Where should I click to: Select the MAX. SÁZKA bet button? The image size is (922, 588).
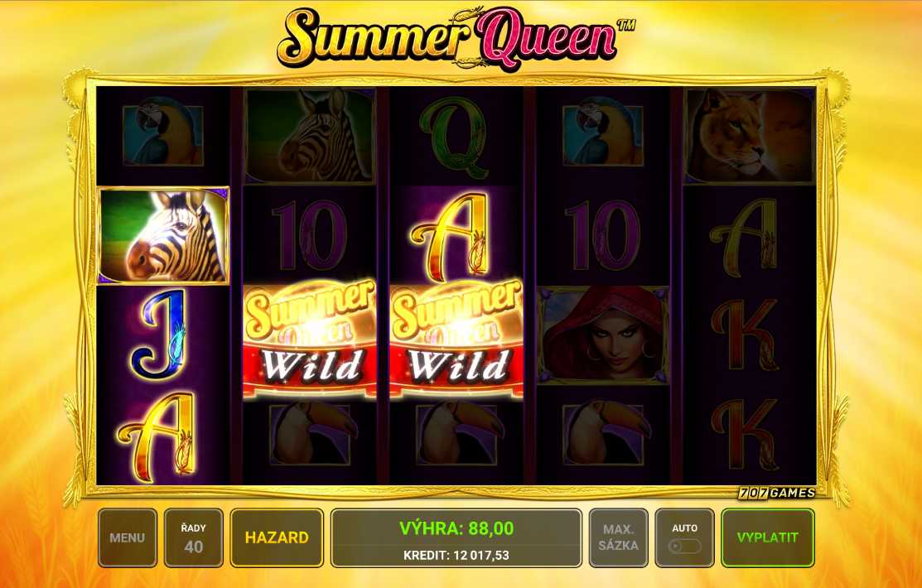[619, 537]
